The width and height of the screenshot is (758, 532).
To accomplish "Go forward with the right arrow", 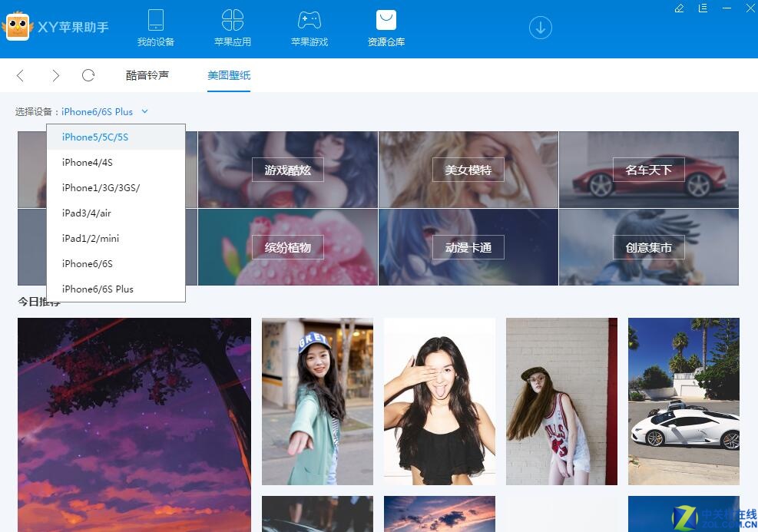I will click(55, 75).
